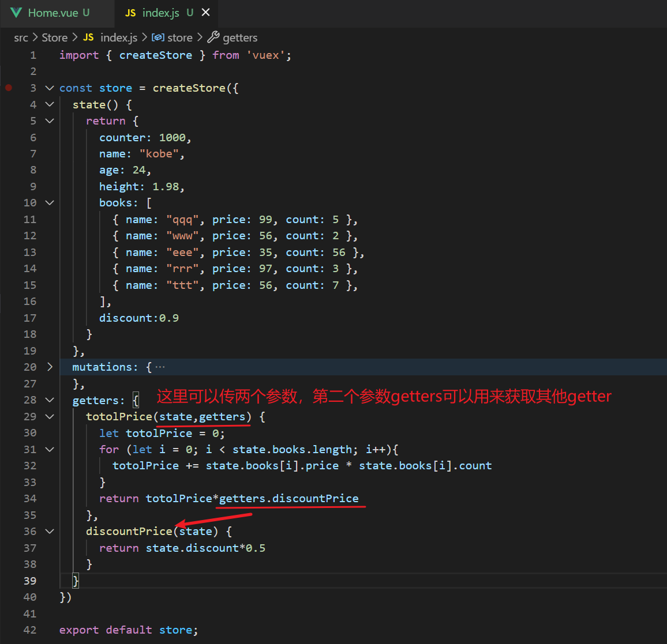This screenshot has width=667, height=644.
Task: Open index.js in the breadcrumb
Action: click(119, 38)
